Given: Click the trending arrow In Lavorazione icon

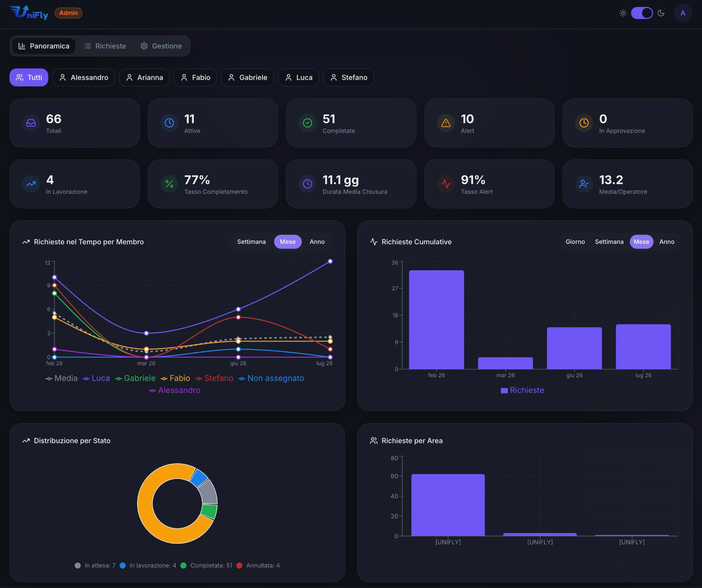Looking at the screenshot, I should 31,184.
